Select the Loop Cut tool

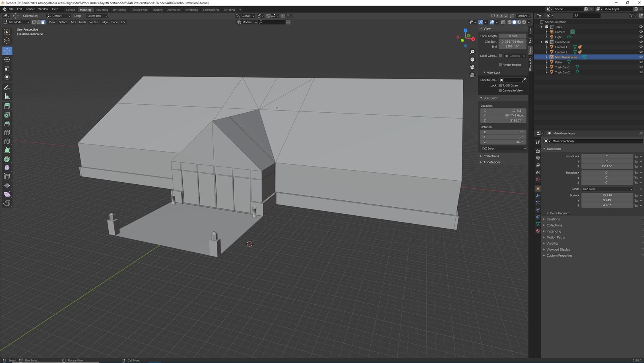(7, 133)
